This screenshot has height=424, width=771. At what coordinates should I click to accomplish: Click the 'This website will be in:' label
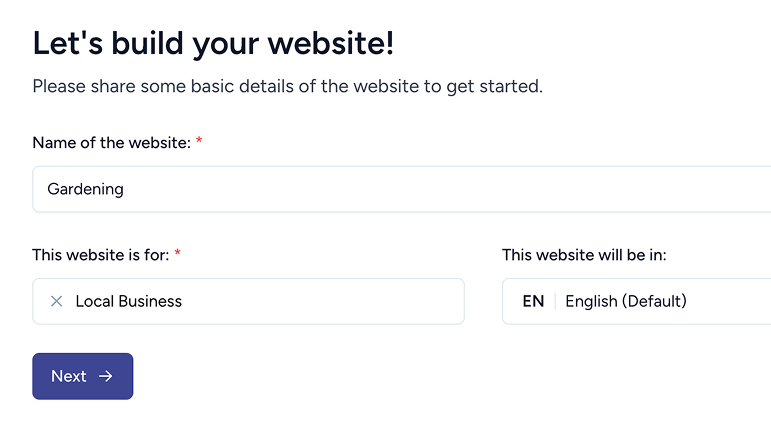point(584,255)
